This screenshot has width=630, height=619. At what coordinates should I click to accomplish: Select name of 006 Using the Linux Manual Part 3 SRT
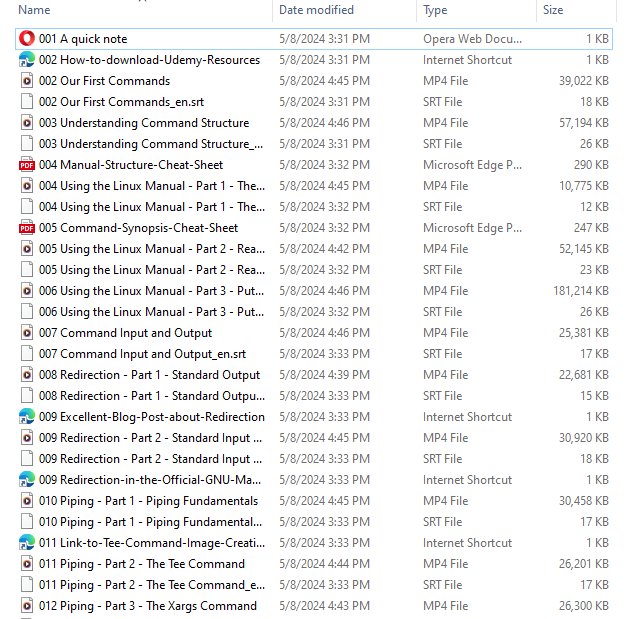click(151, 312)
